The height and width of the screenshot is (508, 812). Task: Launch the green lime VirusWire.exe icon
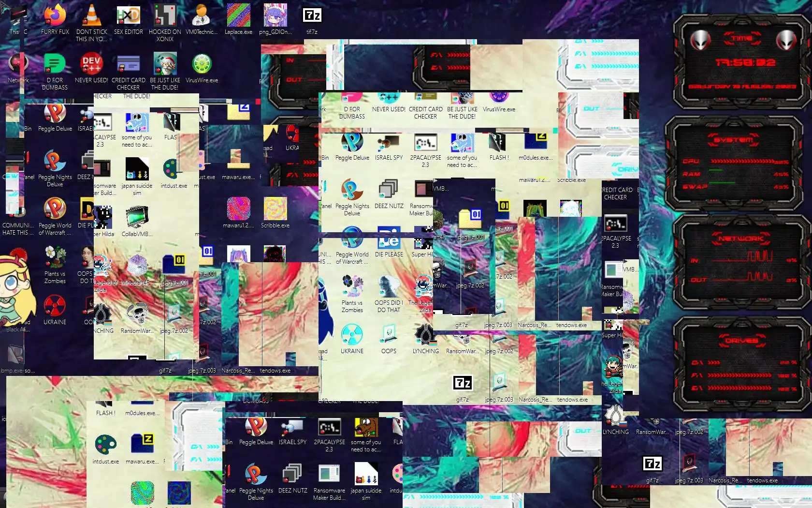[x=202, y=64]
